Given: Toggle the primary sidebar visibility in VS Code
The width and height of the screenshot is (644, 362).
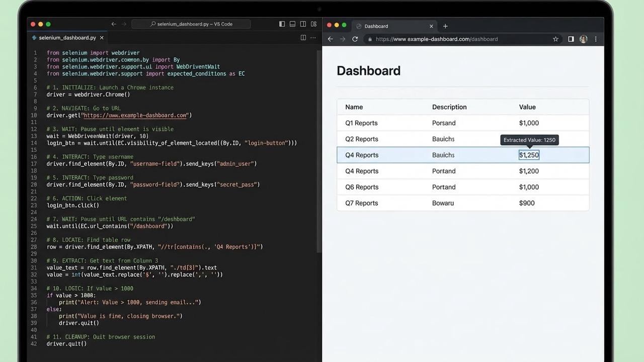Looking at the screenshot, I should pos(282,24).
